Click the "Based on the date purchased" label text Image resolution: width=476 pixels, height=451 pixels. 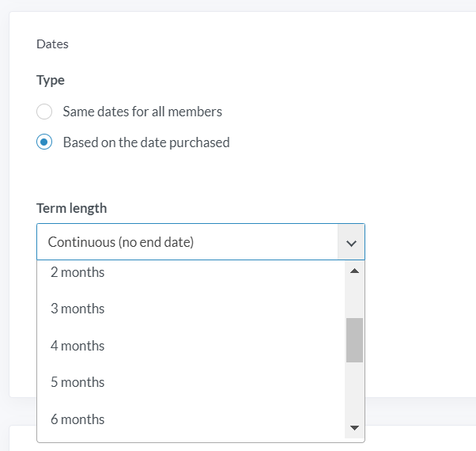pyautogui.click(x=146, y=142)
